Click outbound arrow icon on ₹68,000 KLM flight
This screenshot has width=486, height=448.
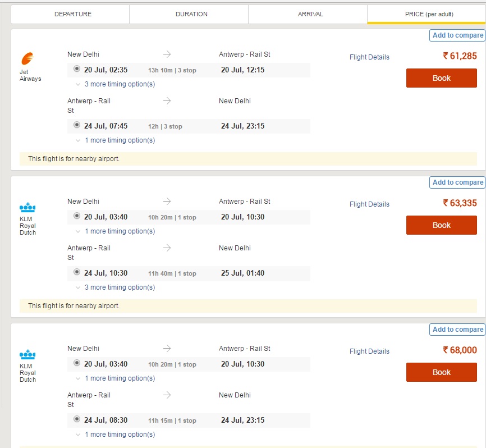(167, 349)
